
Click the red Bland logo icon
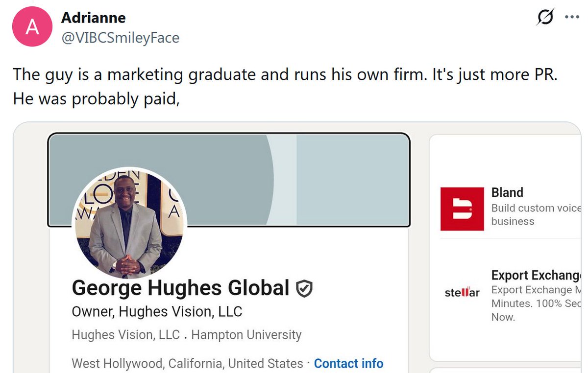click(x=462, y=209)
